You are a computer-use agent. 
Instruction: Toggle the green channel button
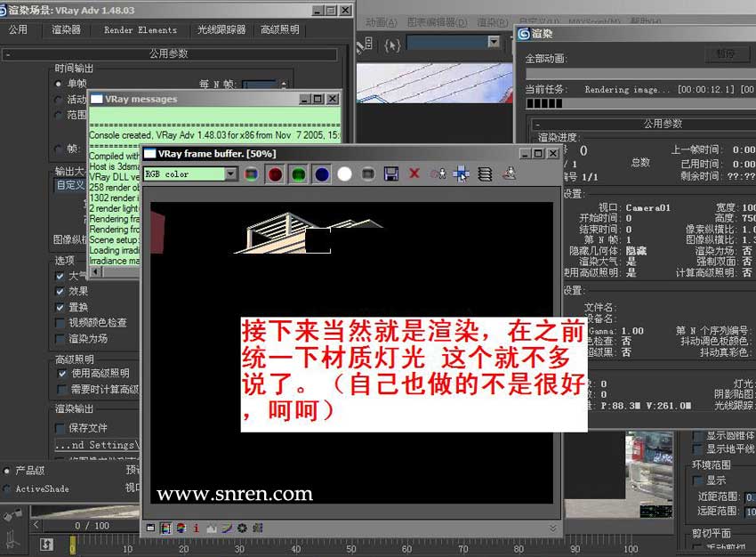point(299,174)
